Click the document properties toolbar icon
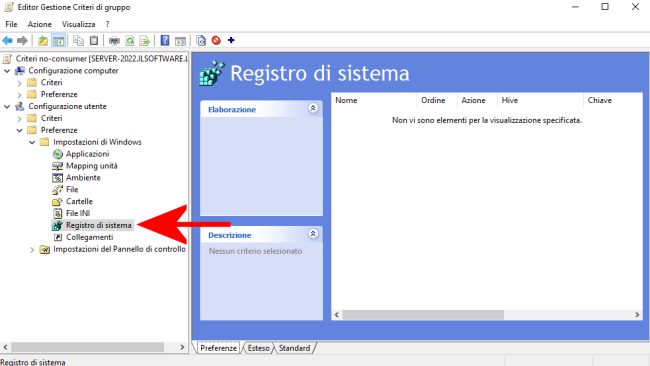650x366 pixels. [x=201, y=41]
